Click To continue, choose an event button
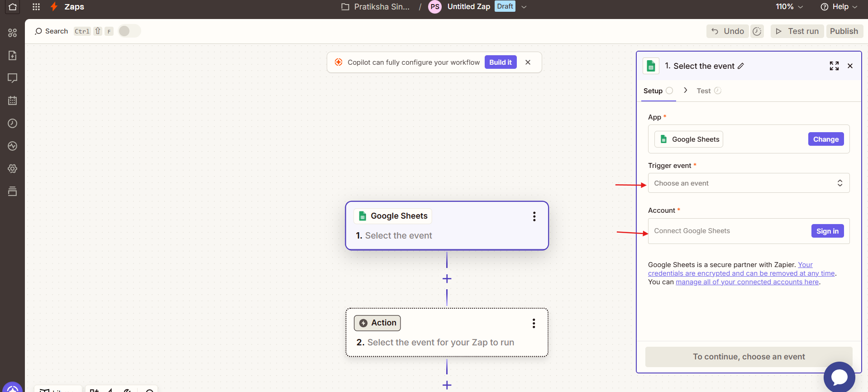Image resolution: width=868 pixels, height=392 pixels. tap(749, 357)
